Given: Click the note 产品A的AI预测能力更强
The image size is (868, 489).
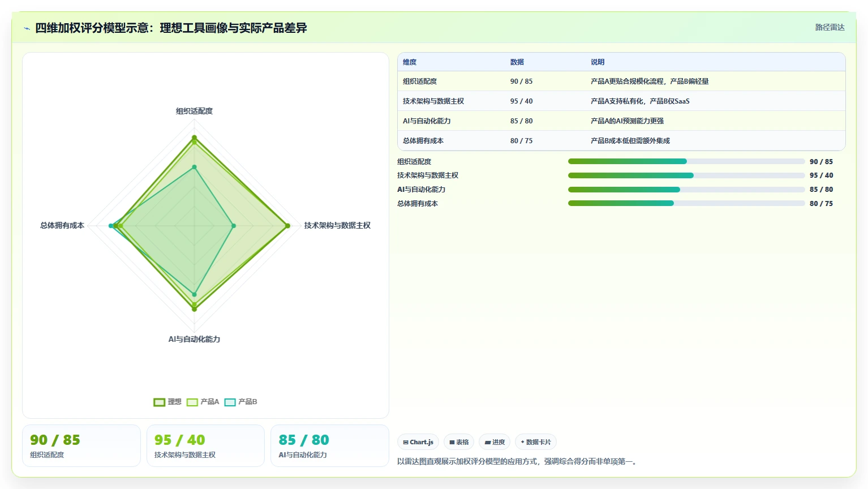Looking at the screenshot, I should pos(627,121).
